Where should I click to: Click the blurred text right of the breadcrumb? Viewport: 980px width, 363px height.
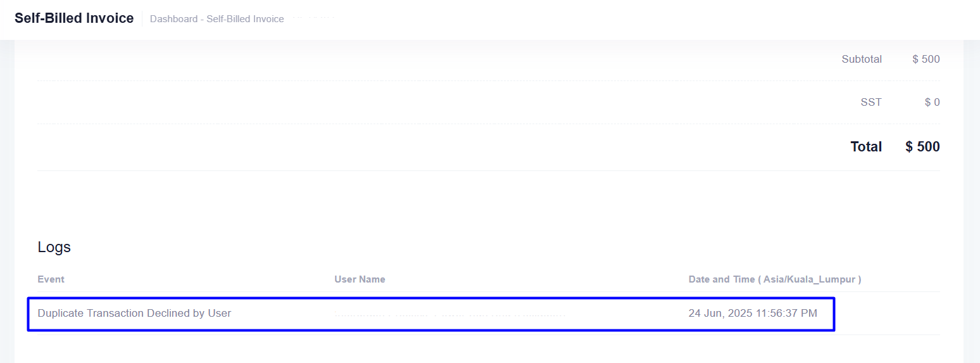coord(313,18)
